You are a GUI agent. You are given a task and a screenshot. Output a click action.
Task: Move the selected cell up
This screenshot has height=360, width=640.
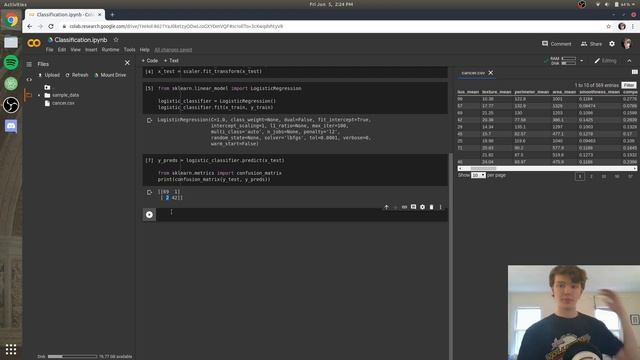click(386, 207)
